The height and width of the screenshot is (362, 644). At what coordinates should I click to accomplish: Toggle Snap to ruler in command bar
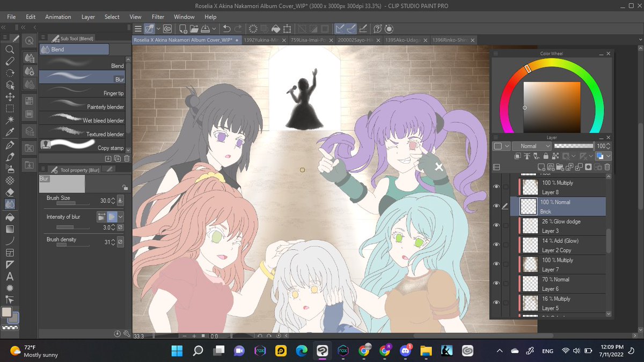[340, 29]
